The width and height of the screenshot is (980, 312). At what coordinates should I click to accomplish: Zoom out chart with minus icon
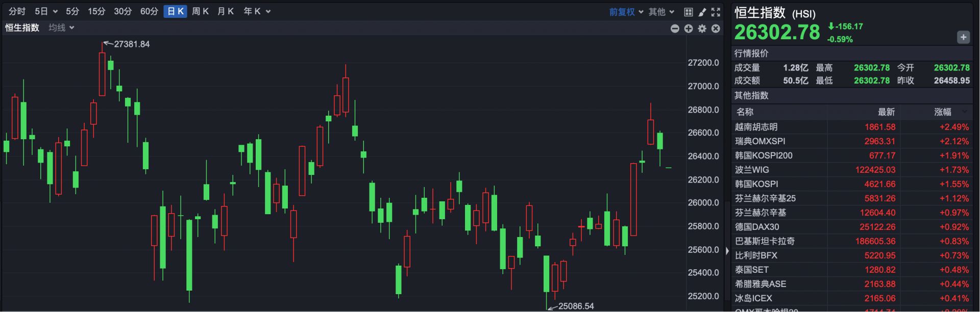(x=675, y=29)
